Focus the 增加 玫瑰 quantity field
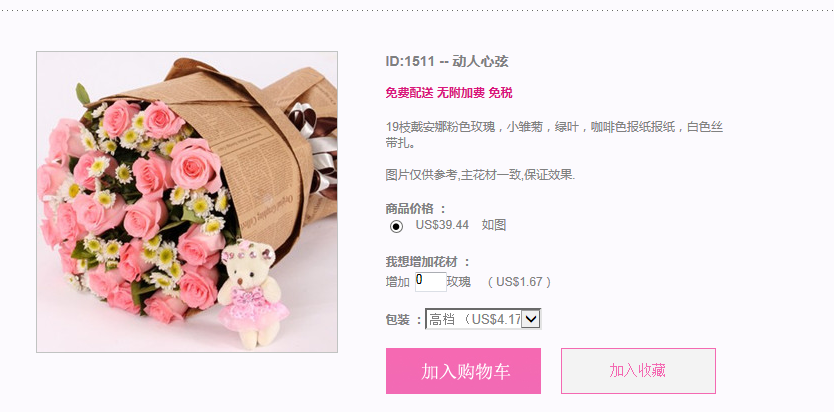This screenshot has width=834, height=412. [430, 282]
